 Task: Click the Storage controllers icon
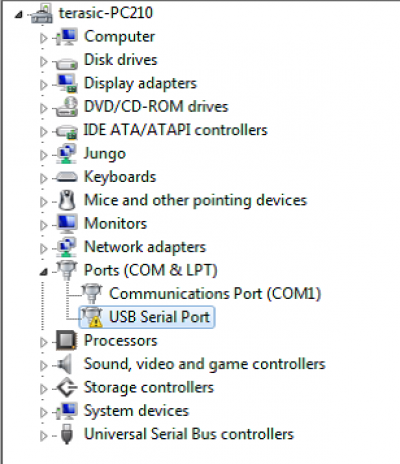[67, 387]
